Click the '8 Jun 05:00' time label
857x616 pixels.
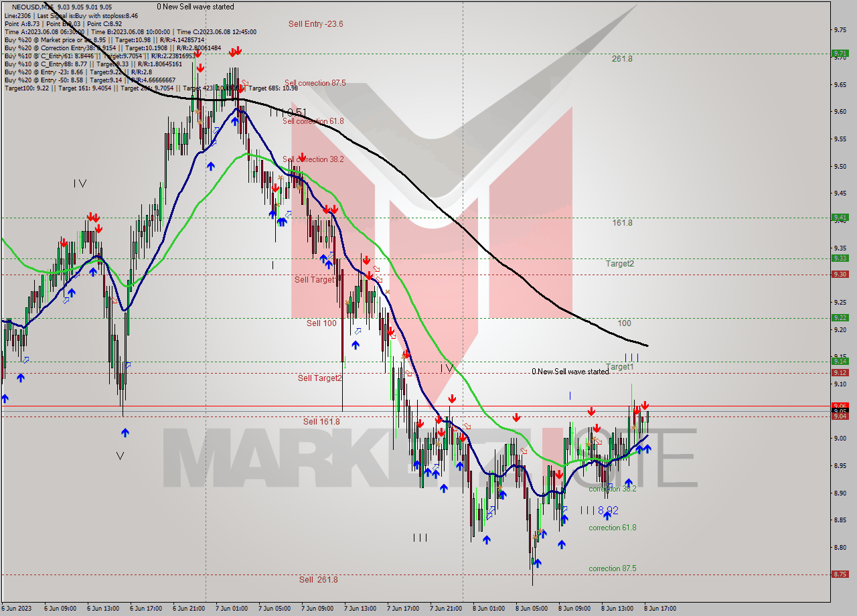[x=531, y=609]
